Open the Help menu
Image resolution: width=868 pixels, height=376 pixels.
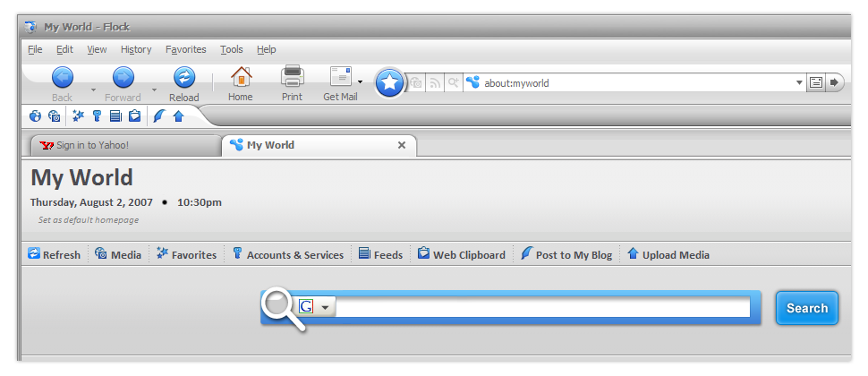[x=267, y=49]
